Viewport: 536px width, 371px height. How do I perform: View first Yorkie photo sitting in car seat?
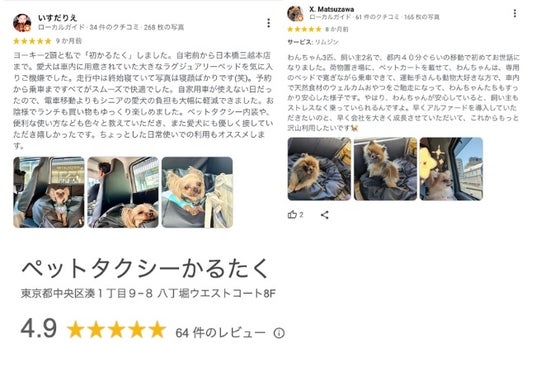(49, 192)
